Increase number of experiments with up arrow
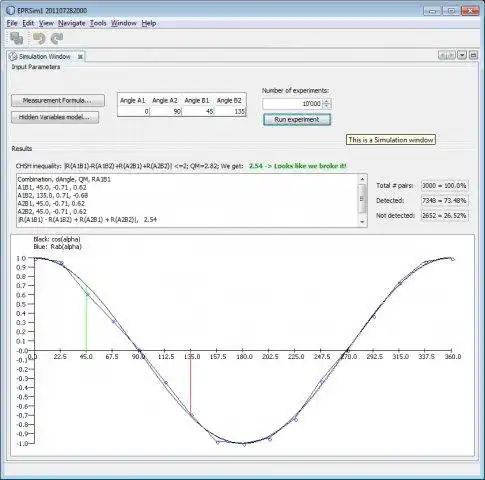 pyautogui.click(x=327, y=101)
